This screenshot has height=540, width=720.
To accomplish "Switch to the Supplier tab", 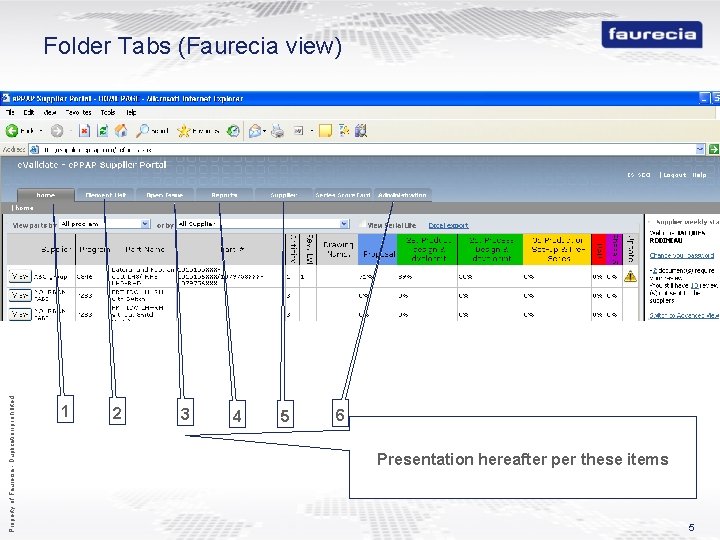I will coord(283,195).
